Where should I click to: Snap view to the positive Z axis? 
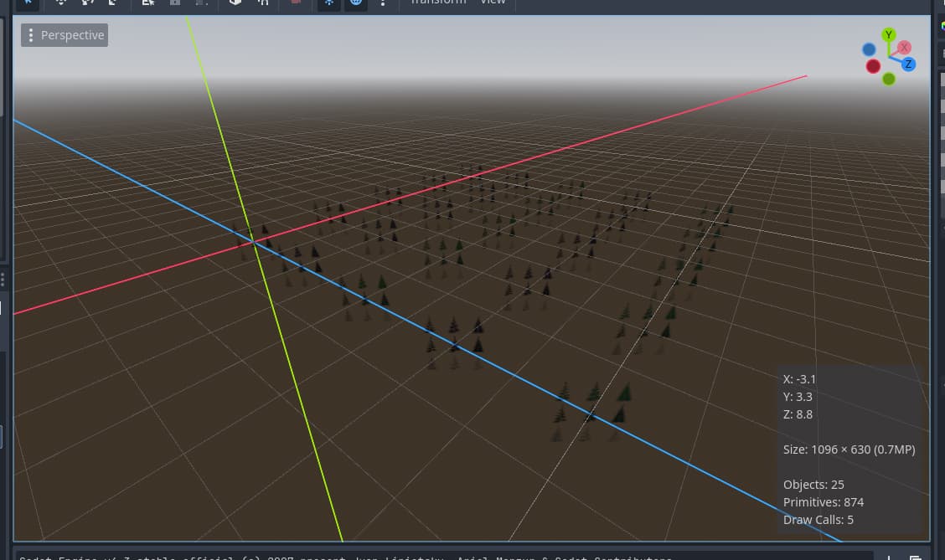pyautogui.click(x=907, y=64)
